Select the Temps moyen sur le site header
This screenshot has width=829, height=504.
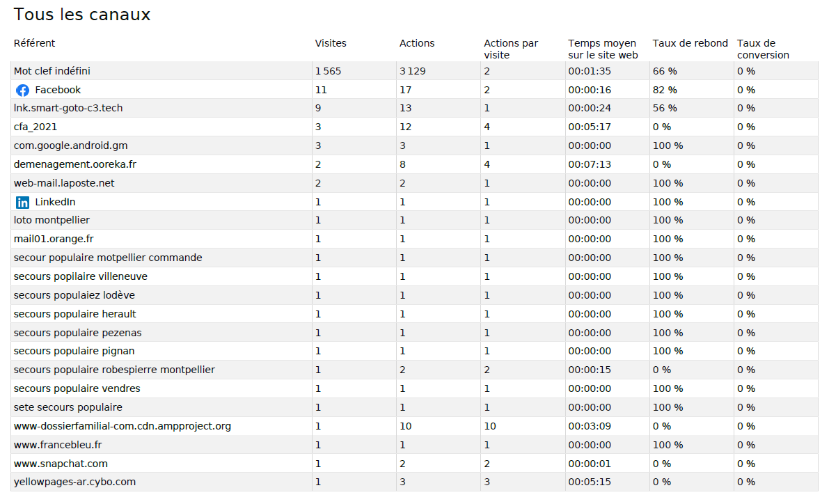(x=603, y=49)
